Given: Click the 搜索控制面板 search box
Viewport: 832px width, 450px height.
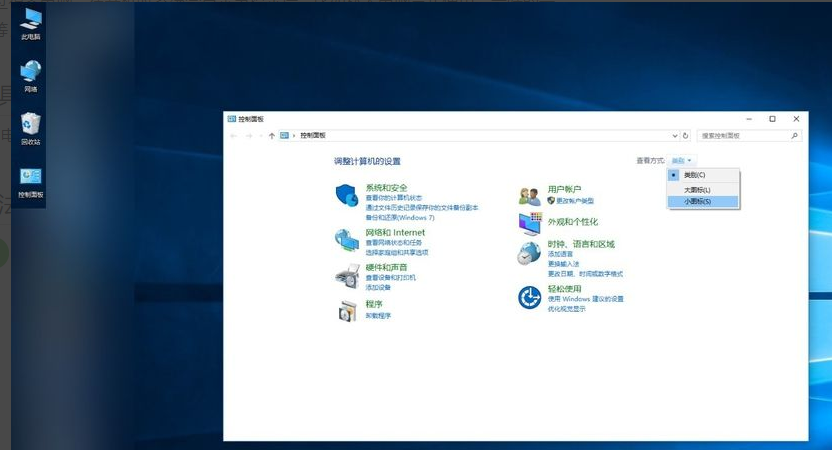Looking at the screenshot, I should tap(745, 135).
